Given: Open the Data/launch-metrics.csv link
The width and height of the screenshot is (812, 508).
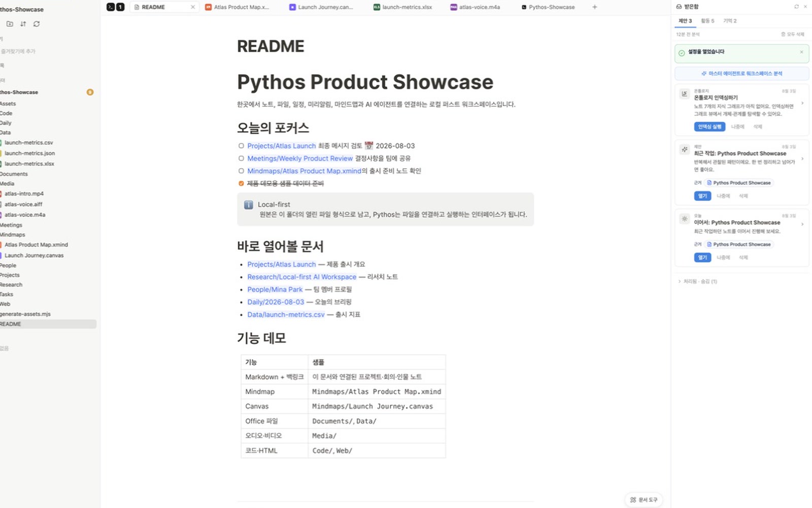Looking at the screenshot, I should (286, 314).
